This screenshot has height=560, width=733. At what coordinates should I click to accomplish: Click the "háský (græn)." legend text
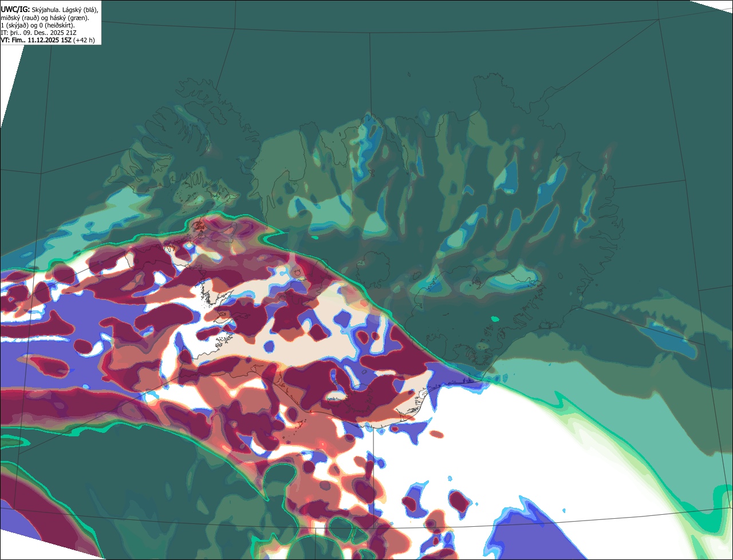[x=69, y=18]
